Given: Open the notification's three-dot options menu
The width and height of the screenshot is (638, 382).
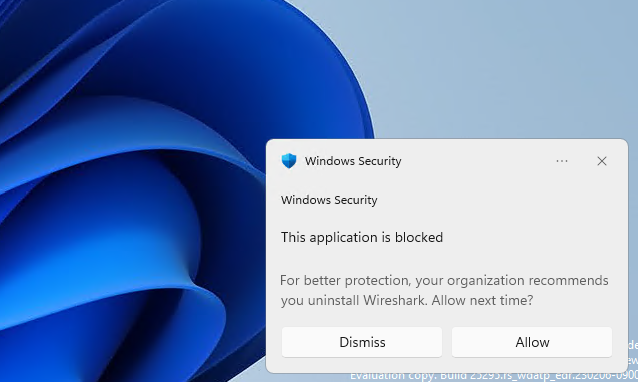Looking at the screenshot, I should click(562, 161).
